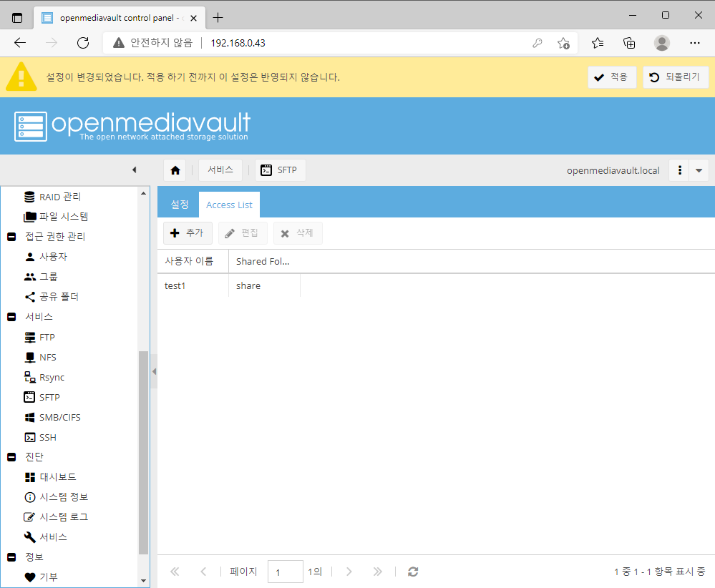This screenshot has width=715, height=588.
Task: Add page to favorites star
Action: coord(563,43)
